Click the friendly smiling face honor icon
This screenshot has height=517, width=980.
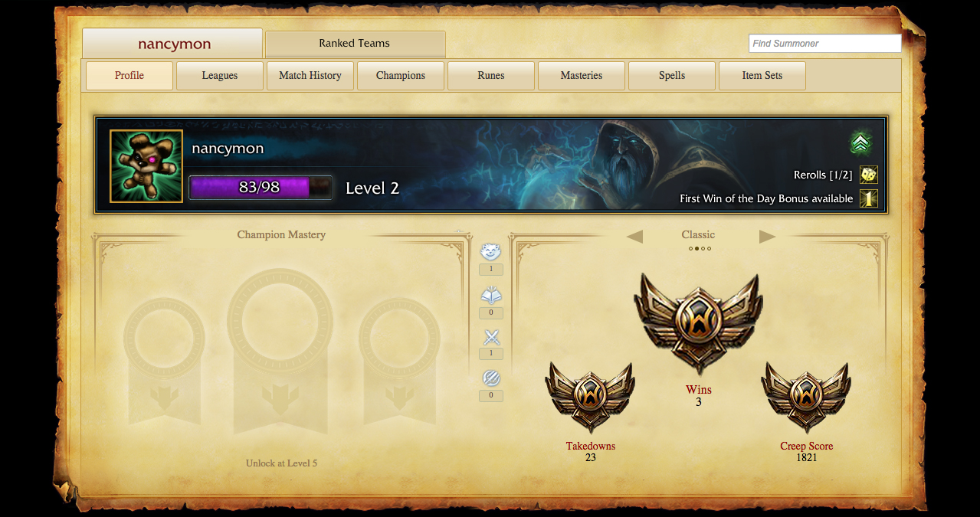click(x=490, y=251)
